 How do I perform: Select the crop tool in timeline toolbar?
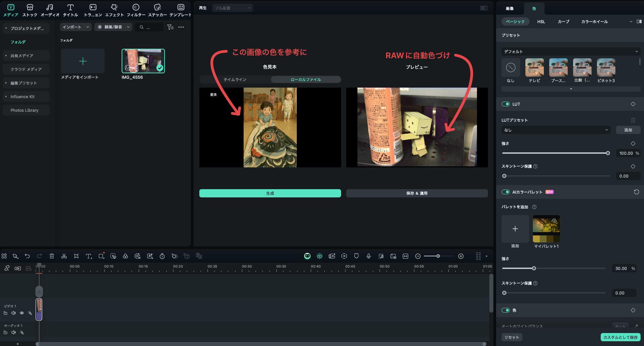pyautogui.click(x=76, y=256)
